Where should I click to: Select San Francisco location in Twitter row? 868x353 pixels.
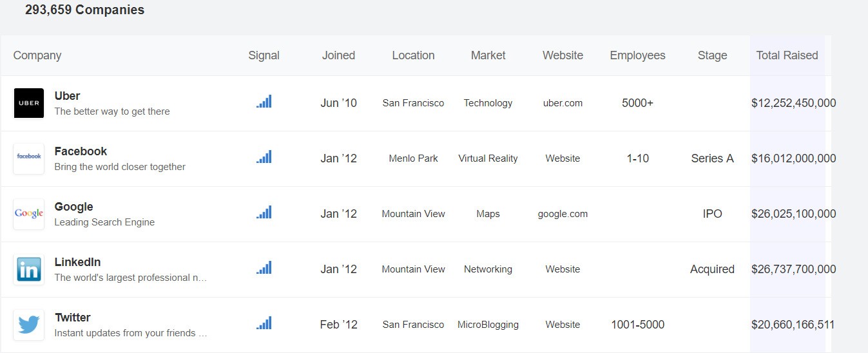tap(414, 325)
